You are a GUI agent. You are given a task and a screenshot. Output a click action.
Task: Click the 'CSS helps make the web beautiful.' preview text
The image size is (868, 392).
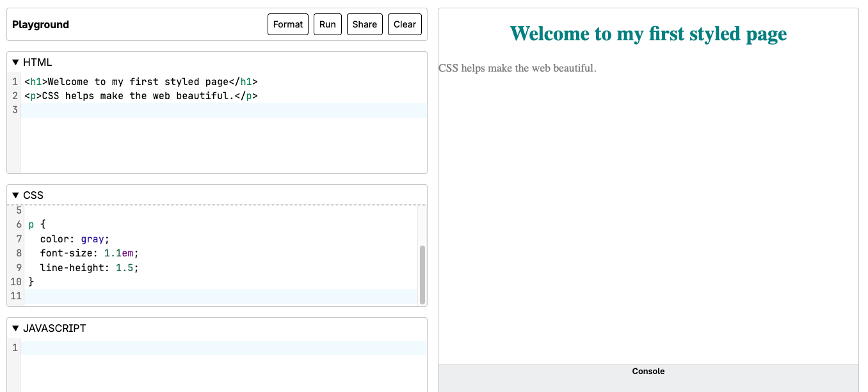[517, 68]
